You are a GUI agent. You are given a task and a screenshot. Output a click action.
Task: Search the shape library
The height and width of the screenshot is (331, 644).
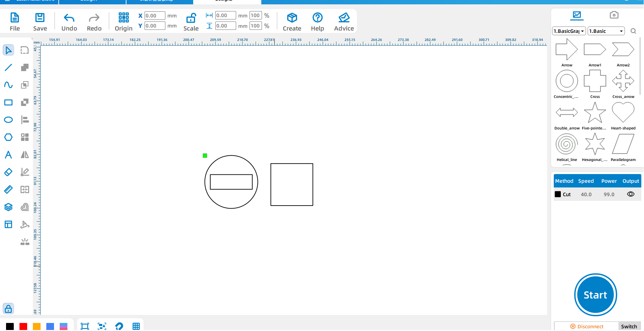633,31
